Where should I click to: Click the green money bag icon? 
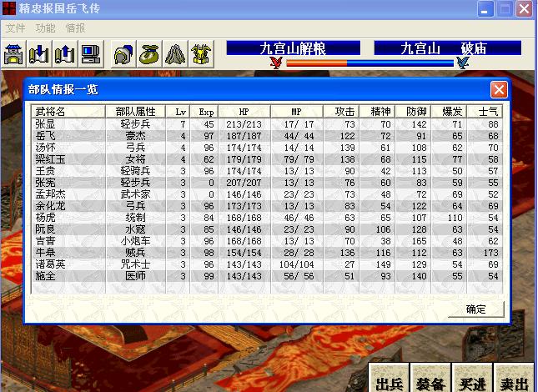coord(149,54)
